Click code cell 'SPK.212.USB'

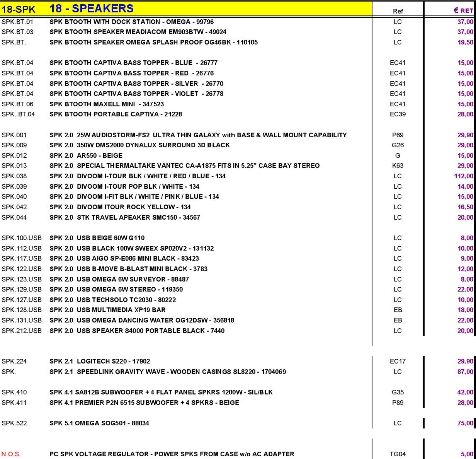pyautogui.click(x=22, y=331)
